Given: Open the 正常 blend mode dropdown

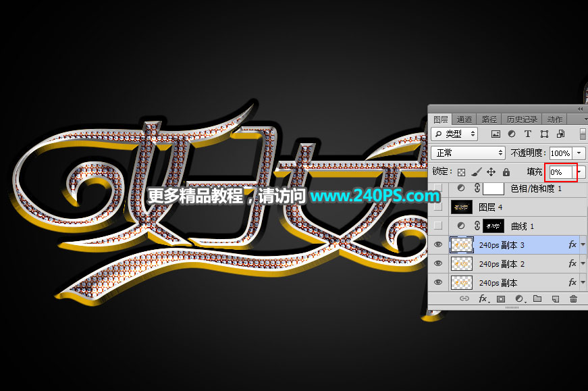Looking at the screenshot, I should pos(468,153).
